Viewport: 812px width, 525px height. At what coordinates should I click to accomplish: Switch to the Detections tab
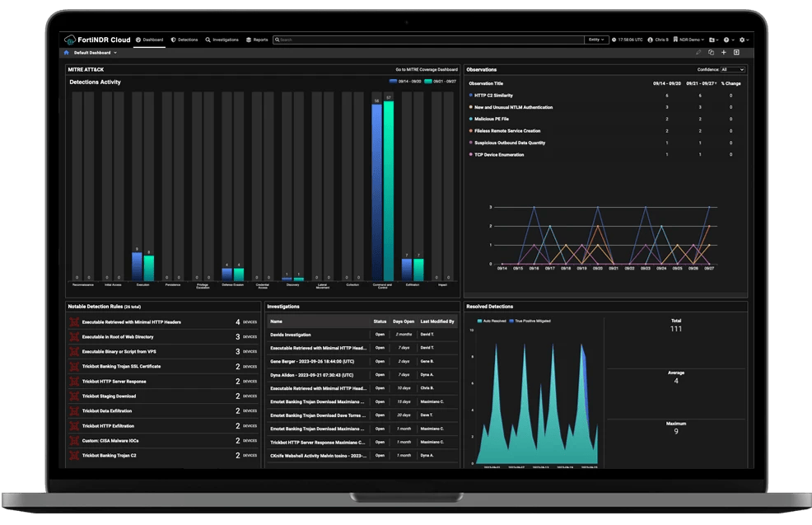184,40
